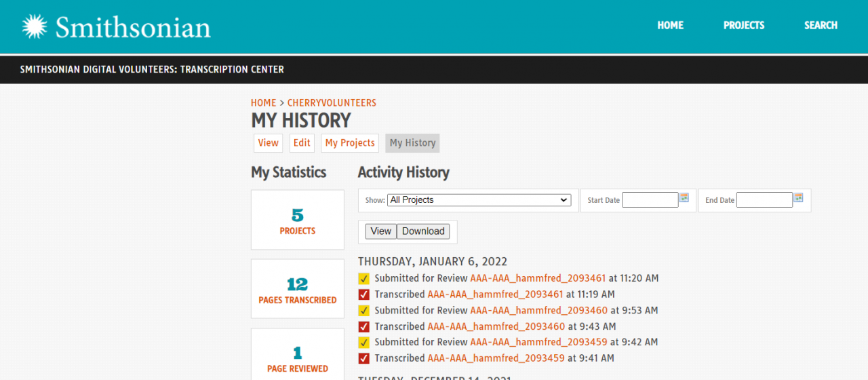868x380 pixels.
Task: Click the Smithsonian sunburst logo
Action: [x=35, y=26]
